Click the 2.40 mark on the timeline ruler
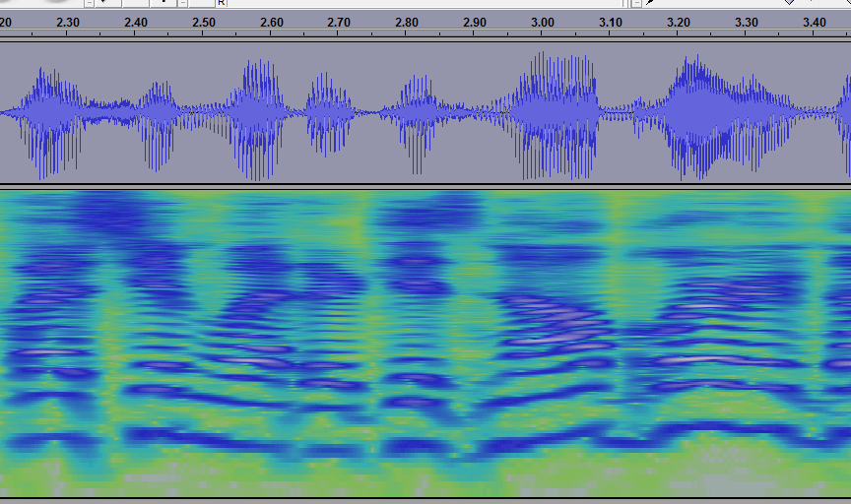This screenshot has height=504, width=851. 136,23
